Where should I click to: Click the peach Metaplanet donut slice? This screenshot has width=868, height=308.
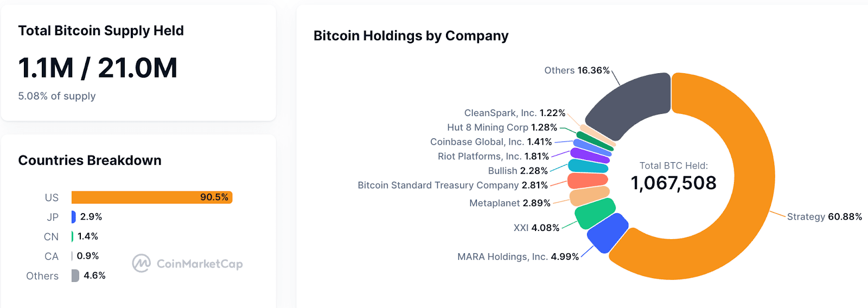click(x=589, y=196)
